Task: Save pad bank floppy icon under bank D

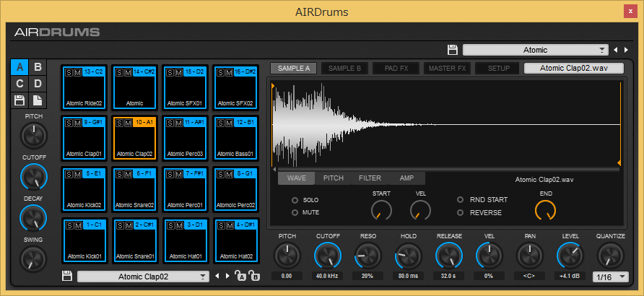Action: coord(19,100)
